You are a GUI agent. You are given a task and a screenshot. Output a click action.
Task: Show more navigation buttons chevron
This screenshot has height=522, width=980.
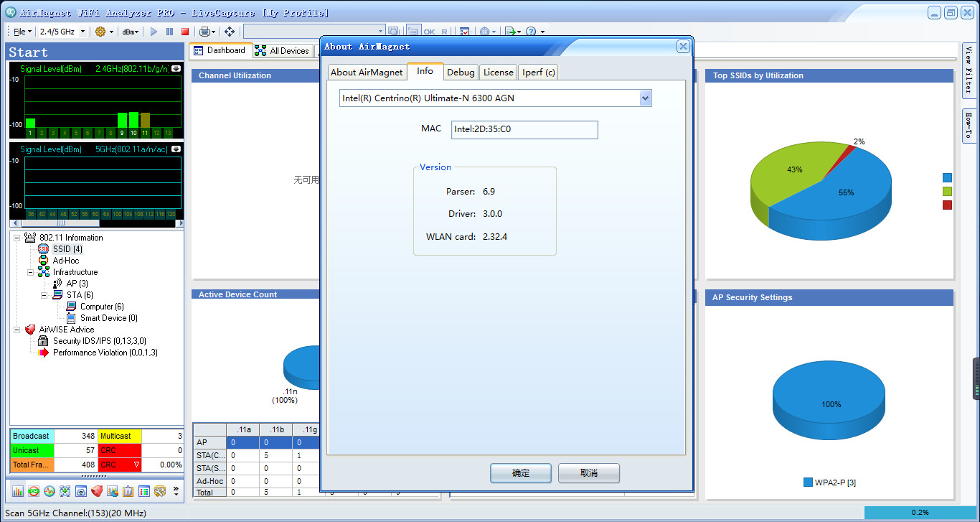coord(176,491)
